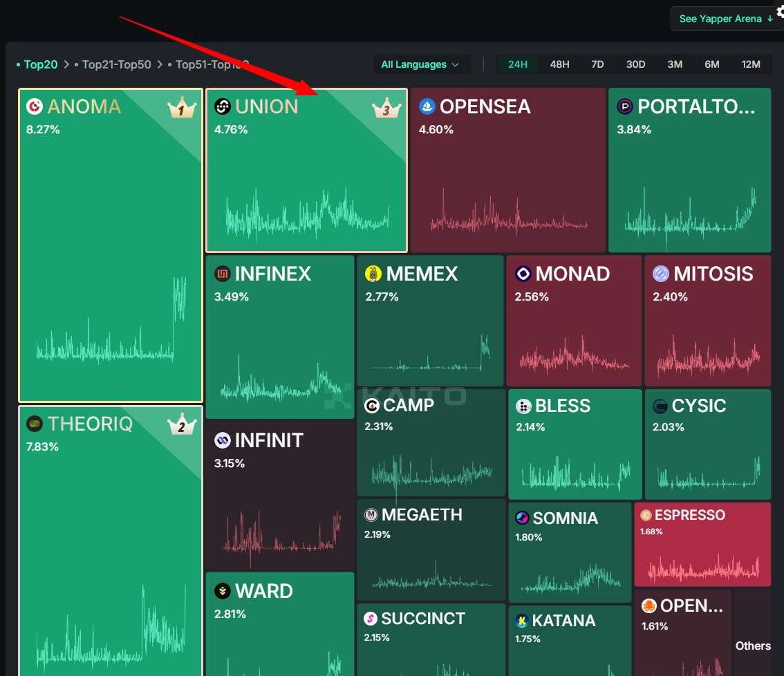Click the OPENSEA logo icon
784x676 pixels.
427,106
